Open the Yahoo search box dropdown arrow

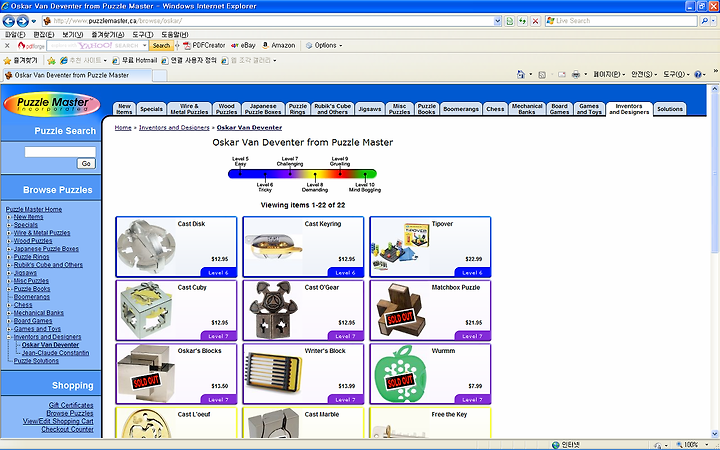[x=145, y=45]
